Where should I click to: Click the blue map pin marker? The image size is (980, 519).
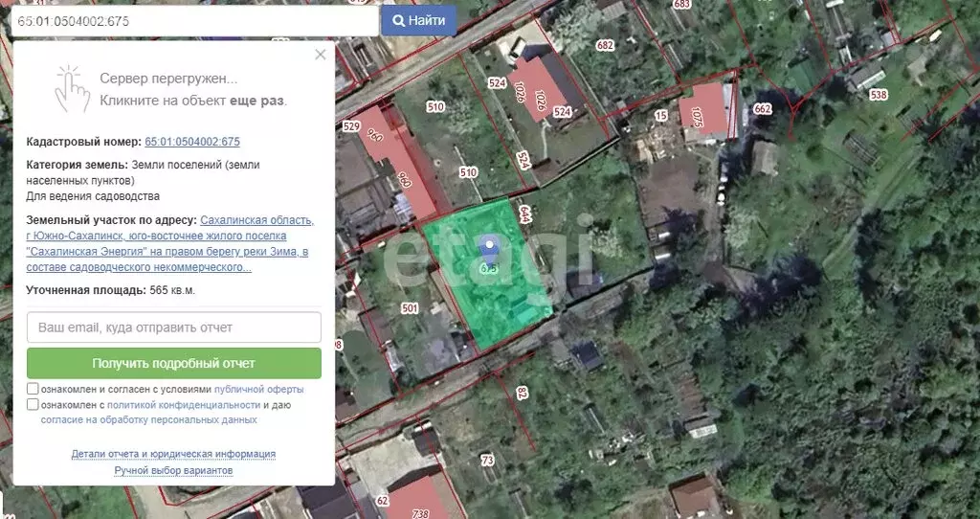point(490,249)
